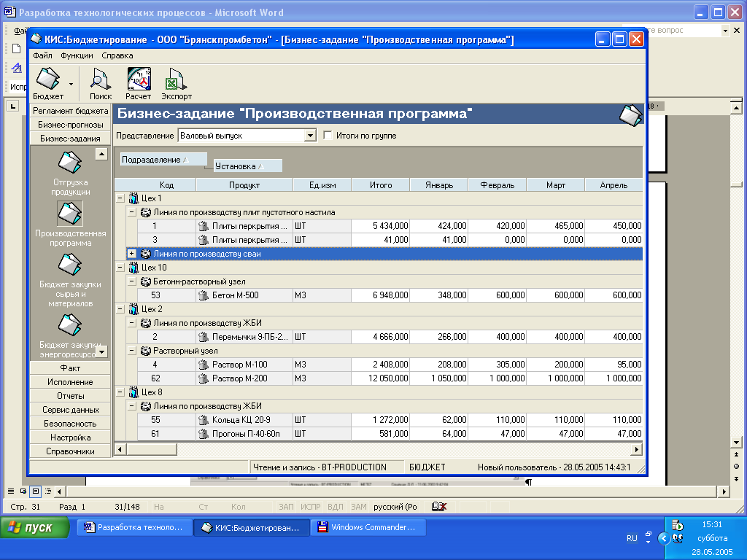Click the Экспорт Excel toolbar icon

tap(175, 79)
